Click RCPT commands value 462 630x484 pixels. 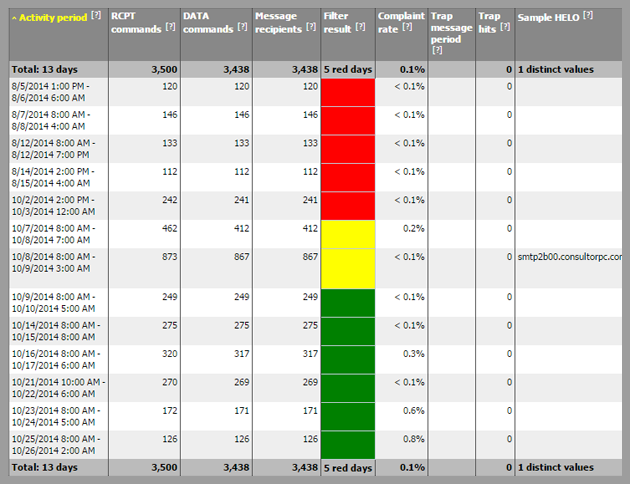pos(170,229)
